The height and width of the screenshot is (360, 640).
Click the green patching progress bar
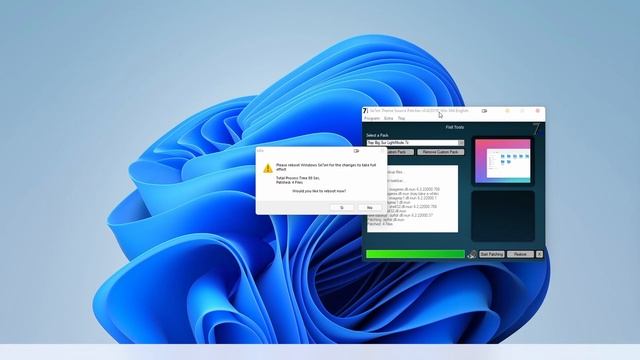[x=415, y=254]
